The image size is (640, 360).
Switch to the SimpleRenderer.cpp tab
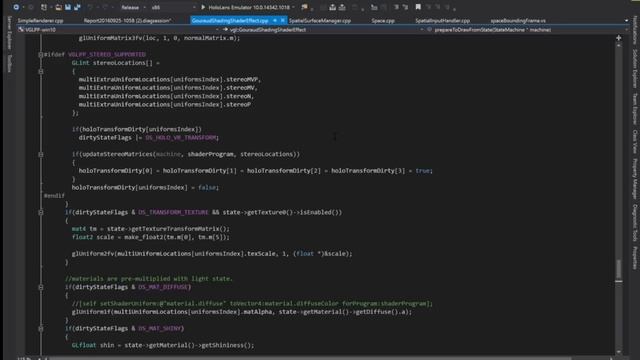40,20
